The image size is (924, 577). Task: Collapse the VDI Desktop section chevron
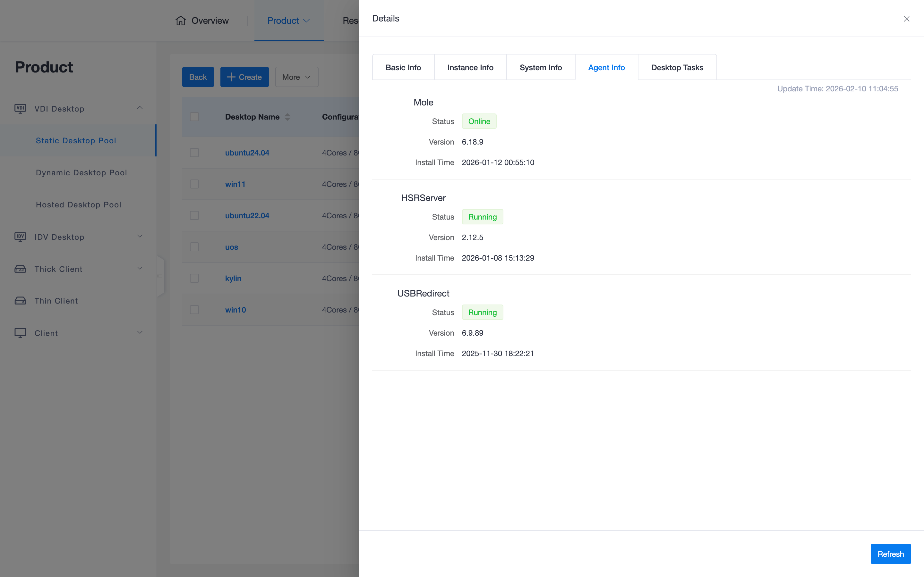pos(140,108)
